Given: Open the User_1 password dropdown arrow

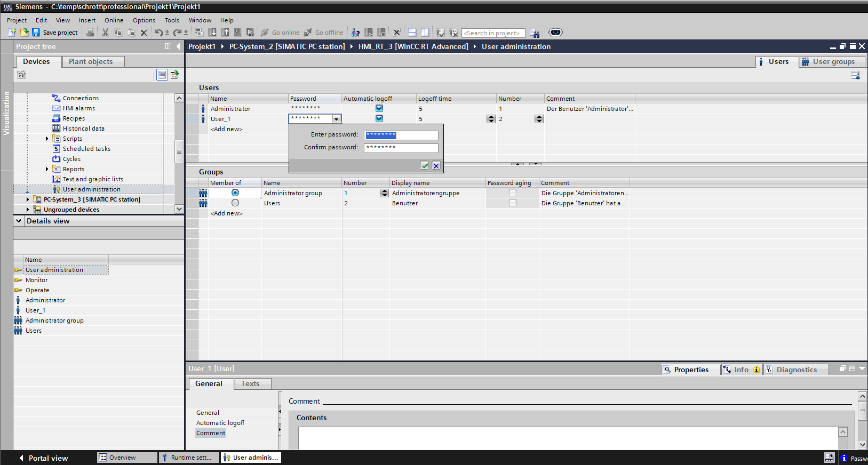Looking at the screenshot, I should pos(336,119).
